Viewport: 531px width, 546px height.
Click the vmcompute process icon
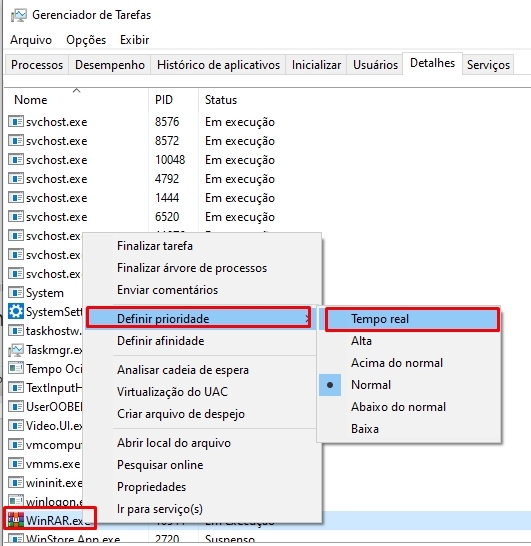click(x=16, y=444)
